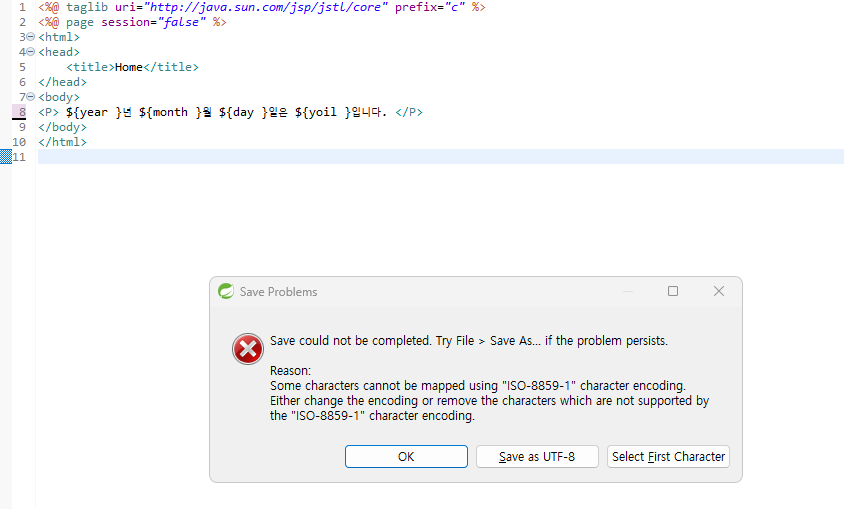Screen dimensions: 844x509
Task: Collapse the head tag fold on line 4
Action: (x=31, y=52)
